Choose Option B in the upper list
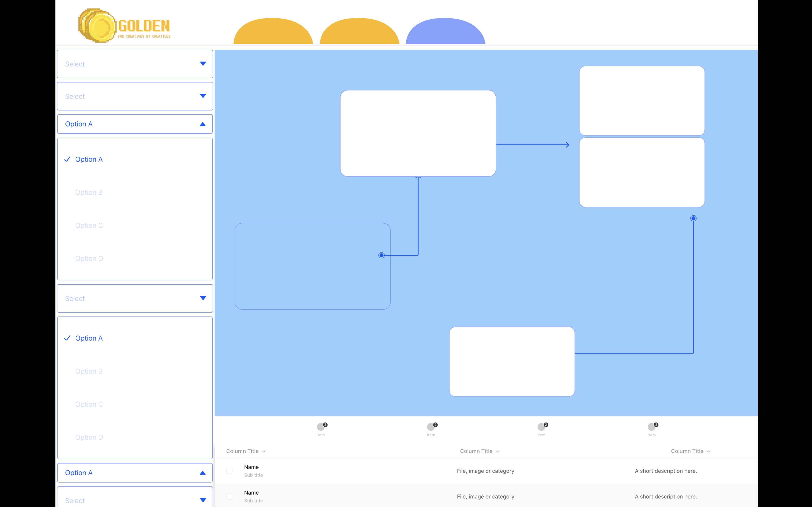The image size is (812, 507). pyautogui.click(x=89, y=192)
